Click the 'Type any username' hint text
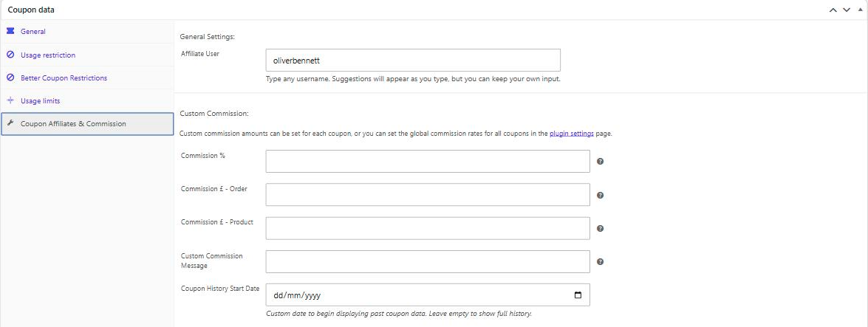Screen dimensions: 868x327 point(414,78)
